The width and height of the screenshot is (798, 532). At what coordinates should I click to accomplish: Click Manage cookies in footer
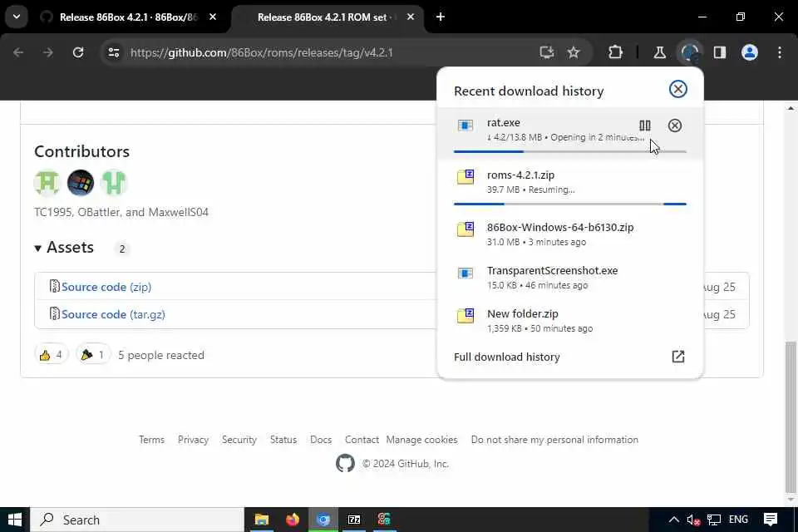coord(422,440)
